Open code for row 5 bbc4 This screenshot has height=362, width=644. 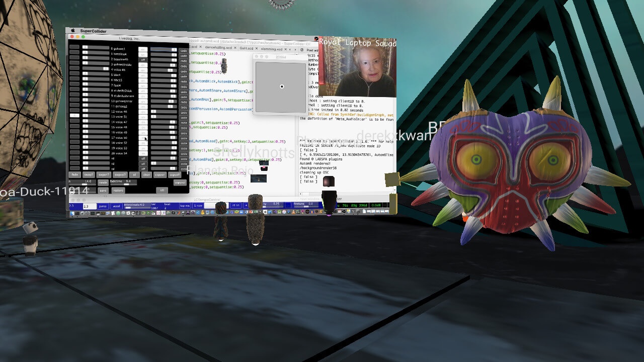coord(184,76)
